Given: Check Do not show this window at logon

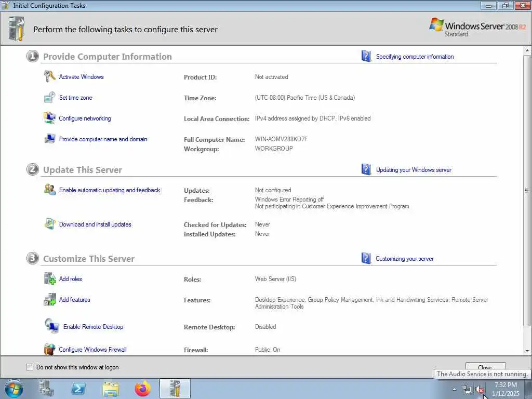Looking at the screenshot, I should (30, 367).
